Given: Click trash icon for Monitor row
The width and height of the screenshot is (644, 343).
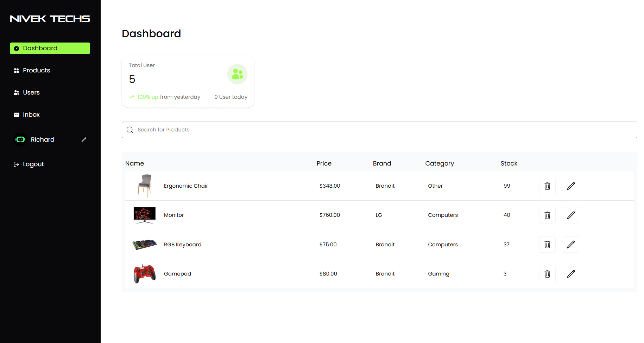Looking at the screenshot, I should [x=547, y=215].
